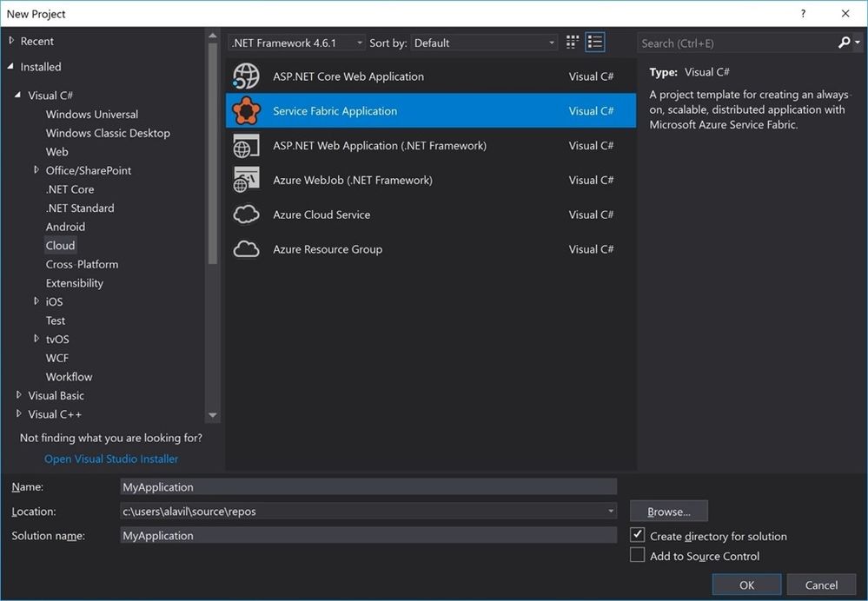Click the Search (Ctrl+E) box
This screenshot has height=601, width=868.
tap(738, 43)
